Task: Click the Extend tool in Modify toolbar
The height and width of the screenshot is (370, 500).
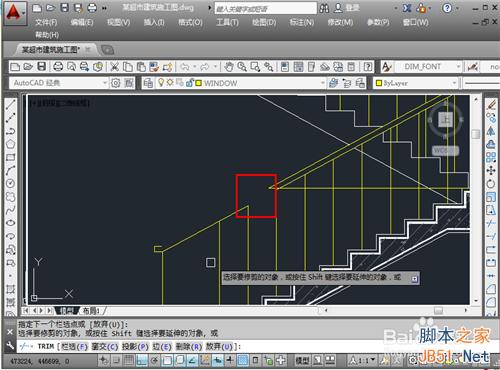Action: click(491, 236)
